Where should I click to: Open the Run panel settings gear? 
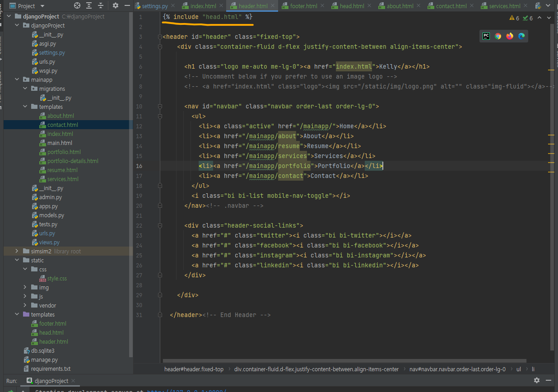(537, 381)
